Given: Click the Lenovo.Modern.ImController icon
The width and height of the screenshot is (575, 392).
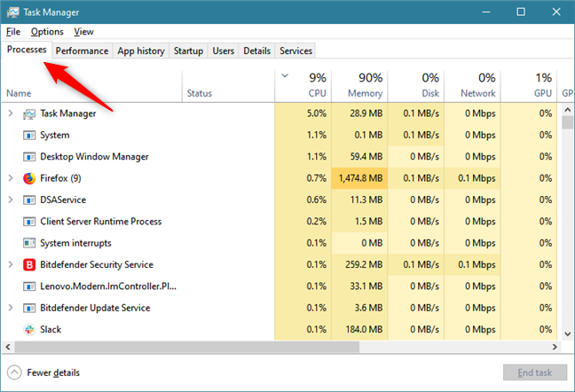Looking at the screenshot, I should coord(29,286).
